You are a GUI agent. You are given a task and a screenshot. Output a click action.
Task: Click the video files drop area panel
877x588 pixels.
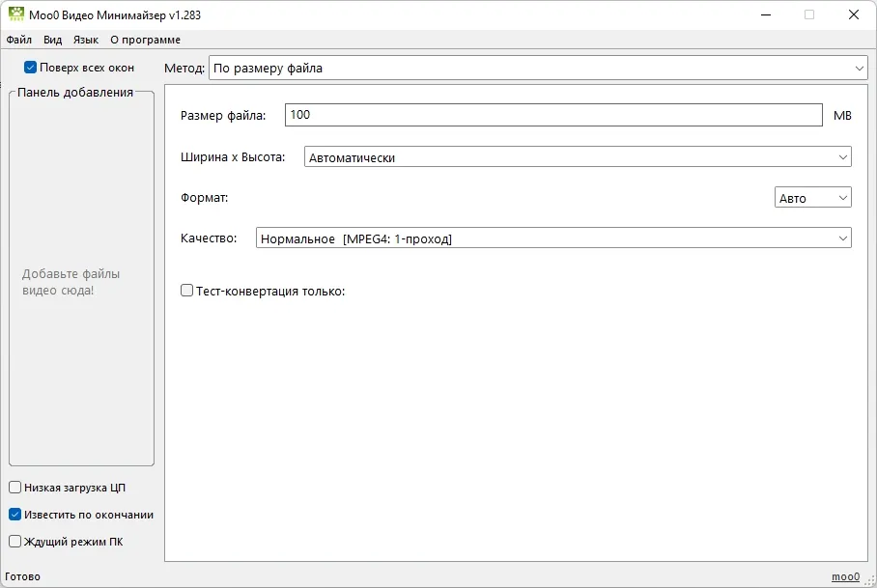click(x=82, y=279)
